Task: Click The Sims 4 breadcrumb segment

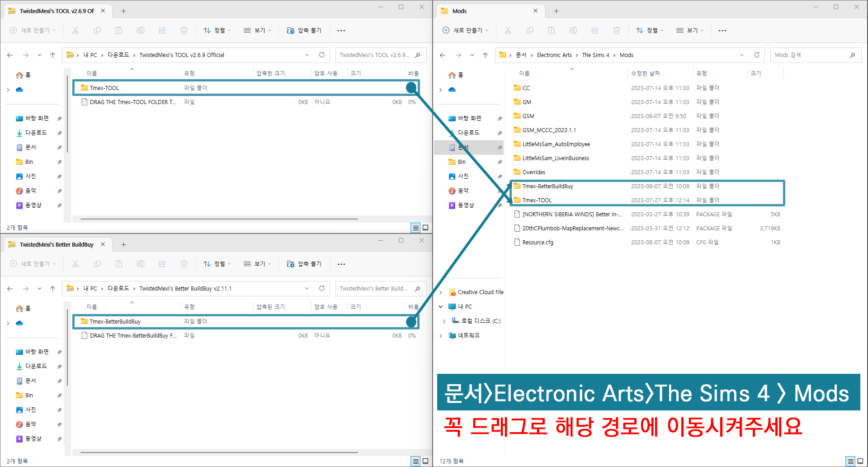Action: pos(595,55)
